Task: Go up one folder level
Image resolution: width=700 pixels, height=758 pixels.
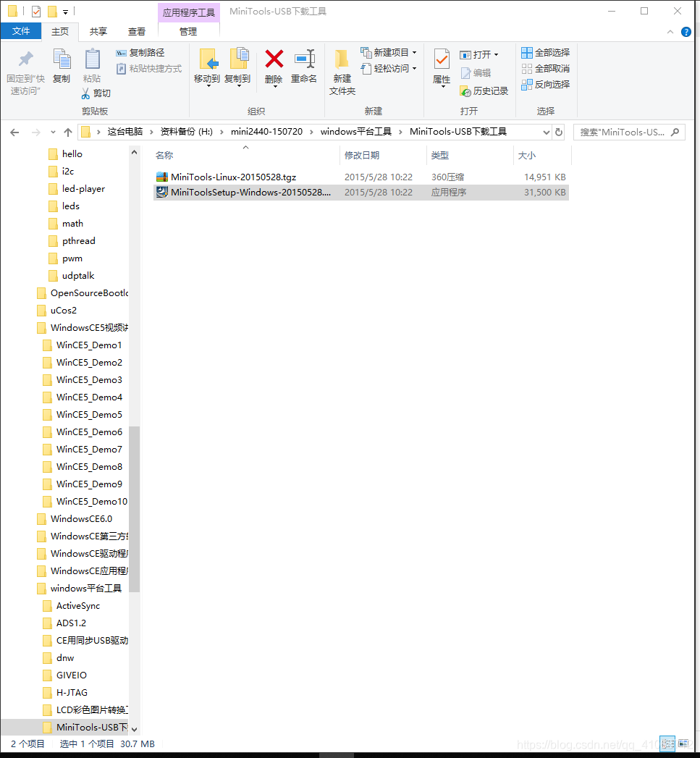Action: tap(68, 132)
